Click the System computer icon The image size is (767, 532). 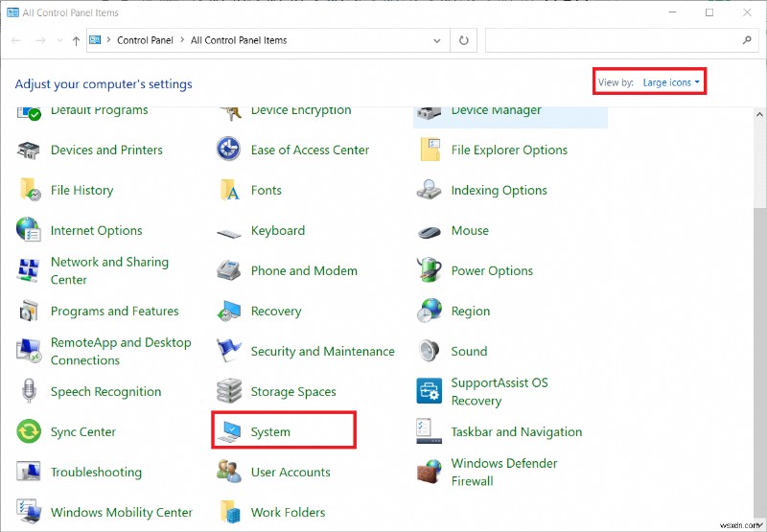[229, 431]
